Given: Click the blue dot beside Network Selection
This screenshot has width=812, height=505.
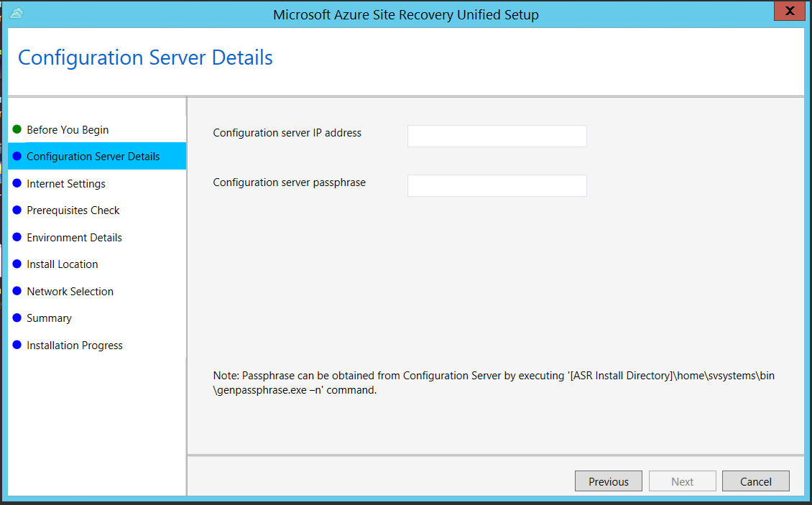Looking at the screenshot, I should (17, 291).
